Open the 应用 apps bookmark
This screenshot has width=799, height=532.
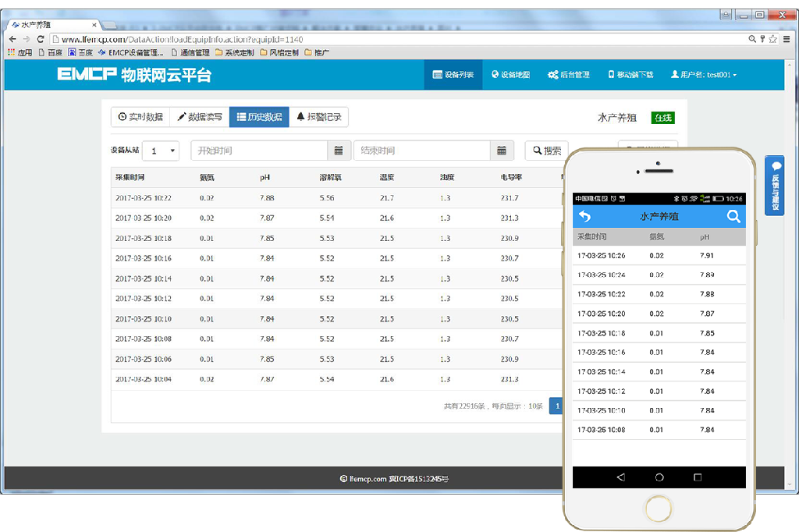20,52
